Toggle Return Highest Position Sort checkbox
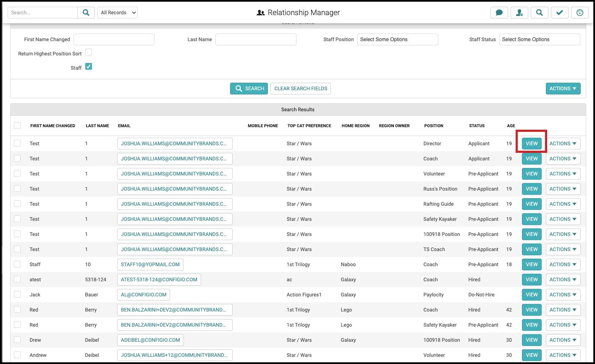595x364 pixels. [x=89, y=52]
